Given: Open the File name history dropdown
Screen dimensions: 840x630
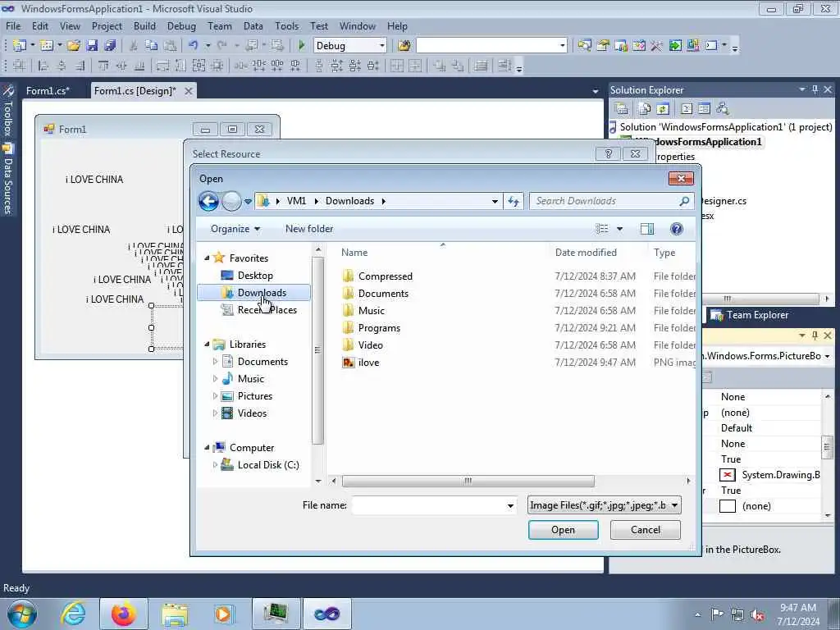Looking at the screenshot, I should pos(510,505).
